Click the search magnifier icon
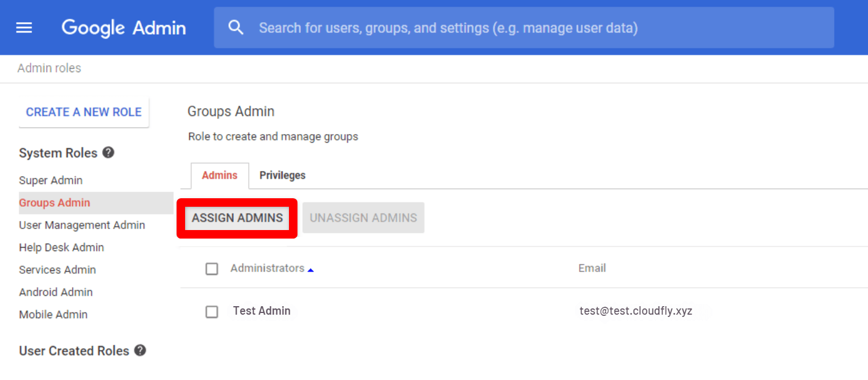 click(236, 27)
